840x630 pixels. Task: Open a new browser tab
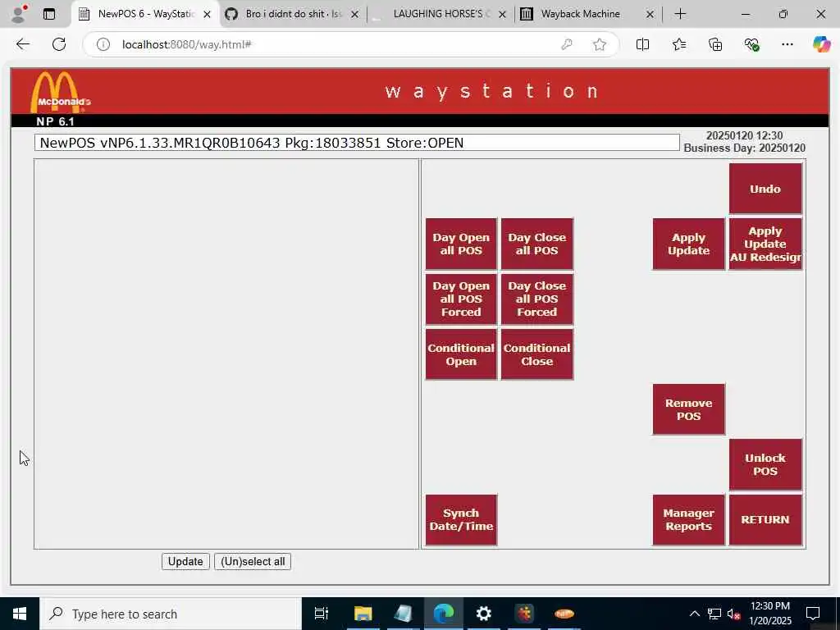tap(680, 14)
